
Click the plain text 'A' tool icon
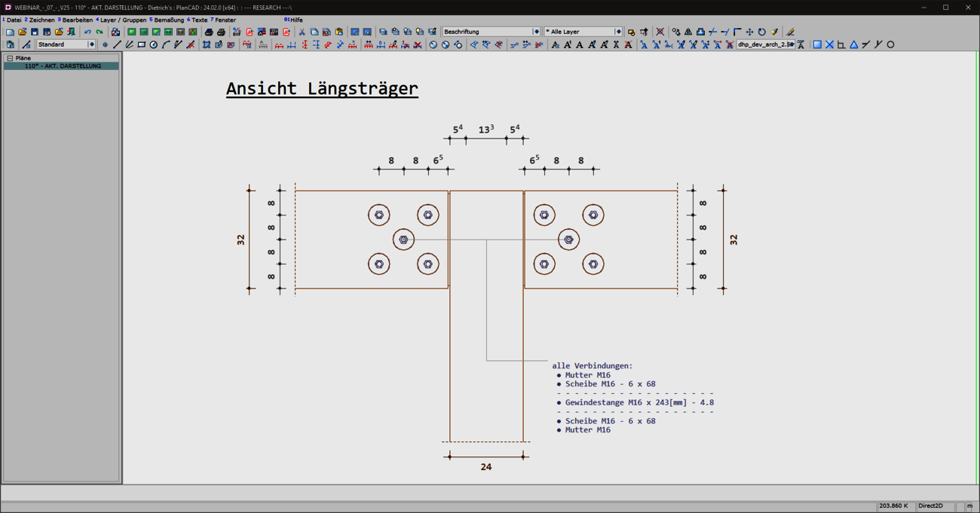(579, 44)
